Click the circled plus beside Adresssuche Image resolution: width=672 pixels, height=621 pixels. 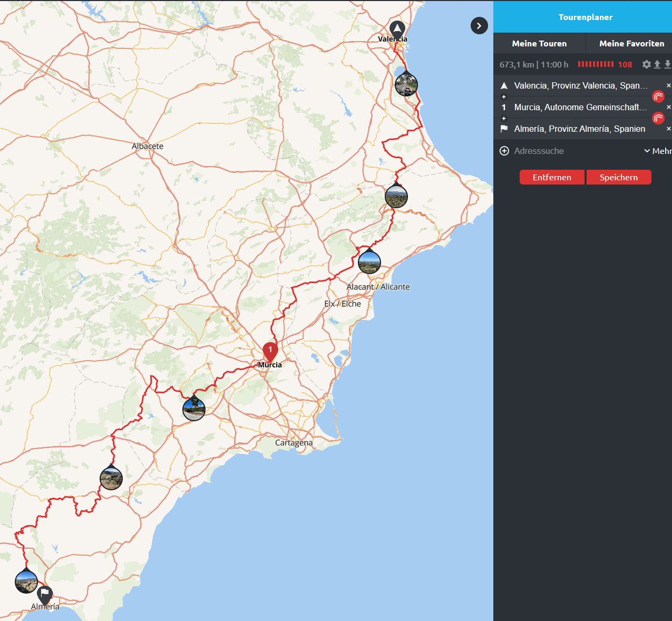pos(504,151)
